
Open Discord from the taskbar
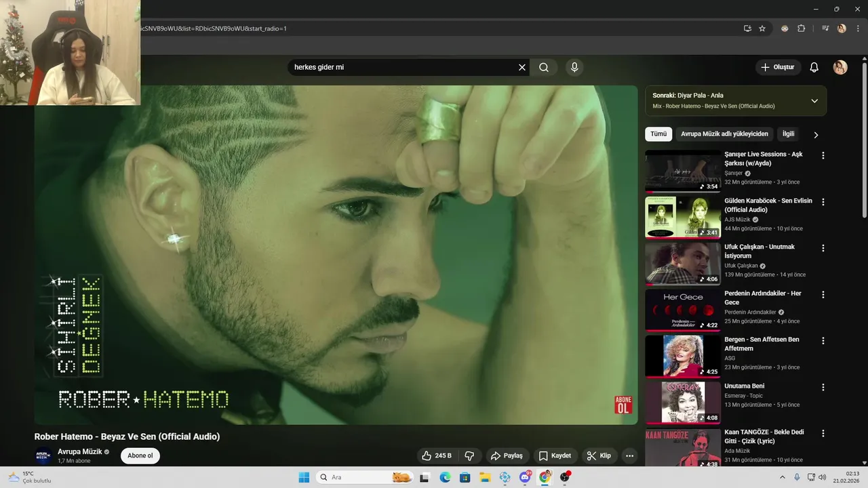(525, 477)
